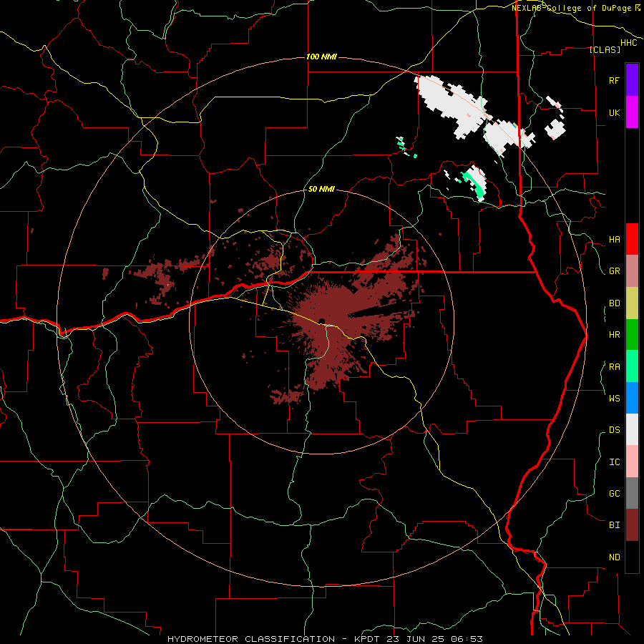Click the UK legend label
Screen dimensions: 644x644
pyautogui.click(x=614, y=112)
